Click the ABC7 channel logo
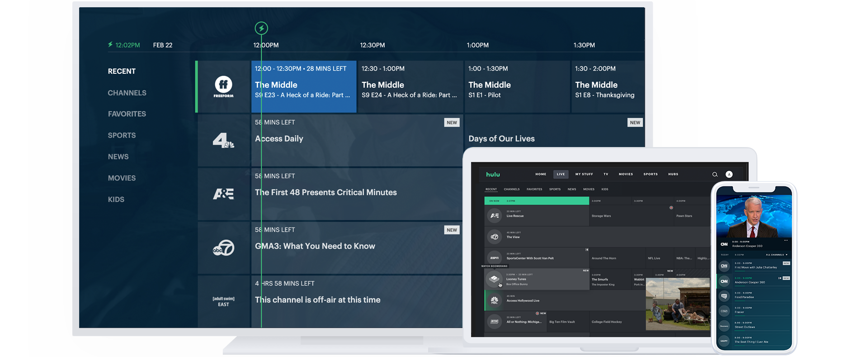The width and height of the screenshot is (868, 357). point(223,248)
